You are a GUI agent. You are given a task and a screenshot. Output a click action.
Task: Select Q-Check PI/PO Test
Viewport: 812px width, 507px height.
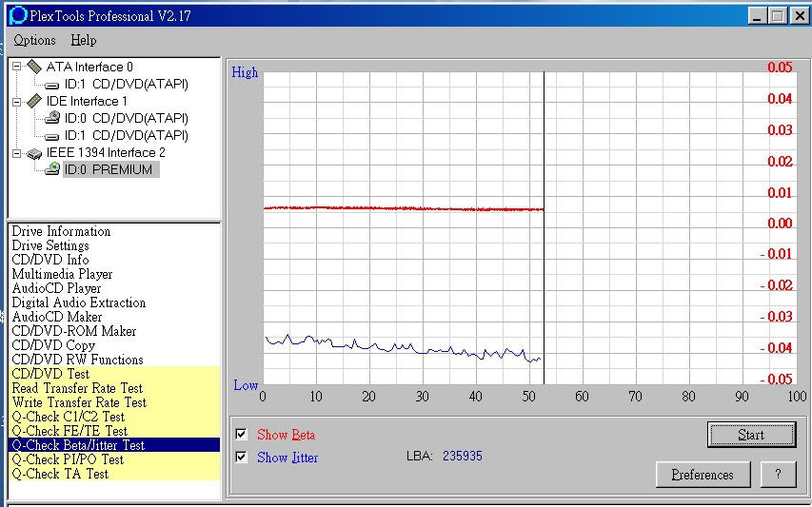(x=114, y=459)
